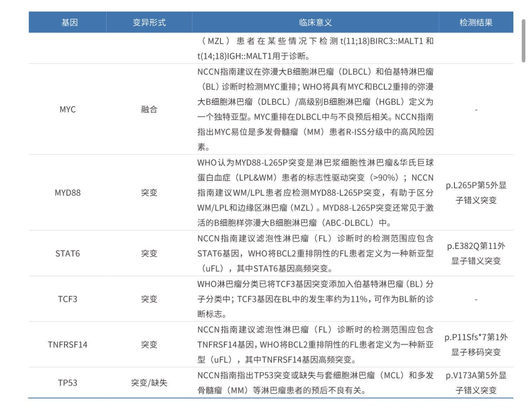
Task: Click the MYD88 gene cell
Action: 68,193
